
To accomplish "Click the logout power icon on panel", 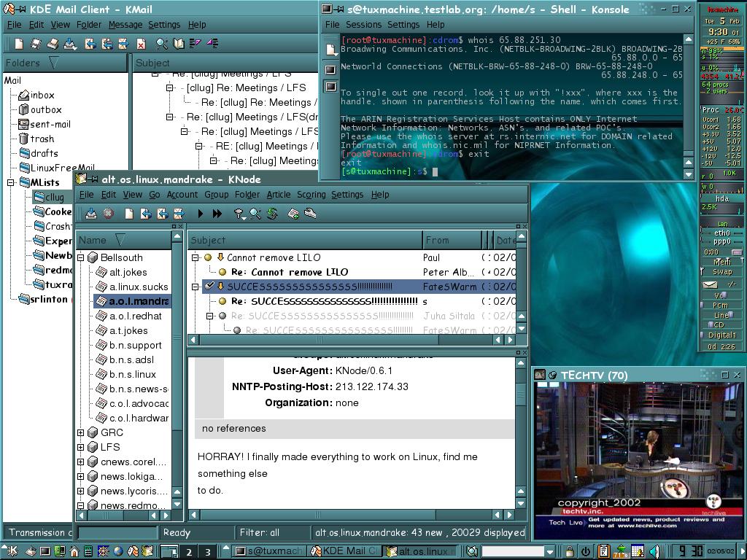I will point(586,551).
